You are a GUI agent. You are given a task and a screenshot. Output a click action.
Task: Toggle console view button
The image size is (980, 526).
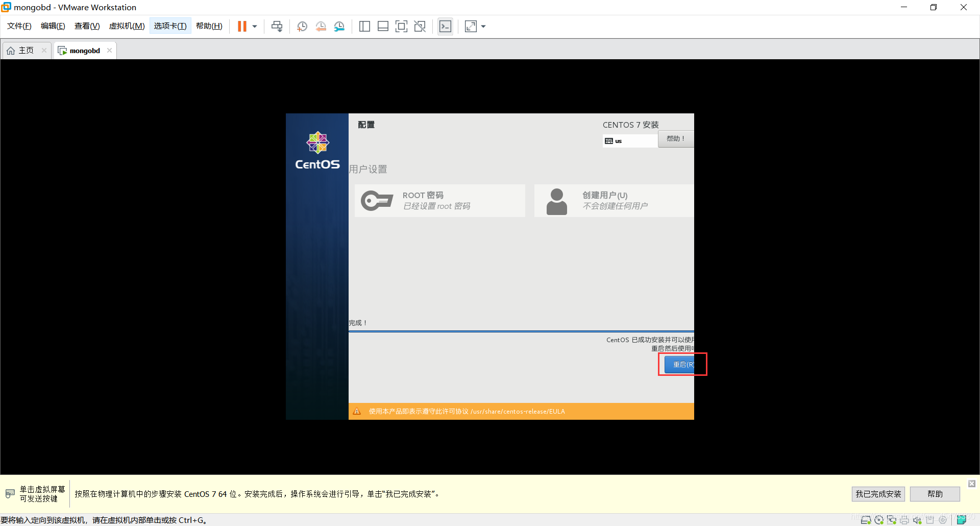445,27
